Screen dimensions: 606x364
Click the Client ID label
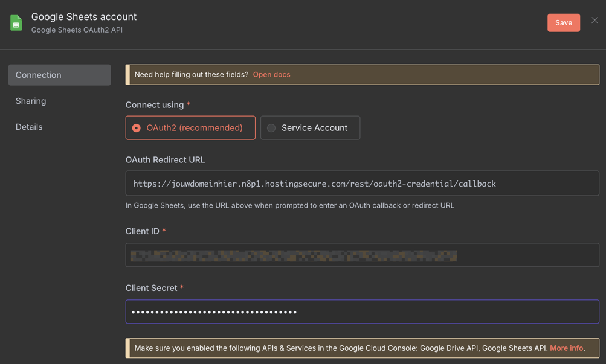point(142,231)
